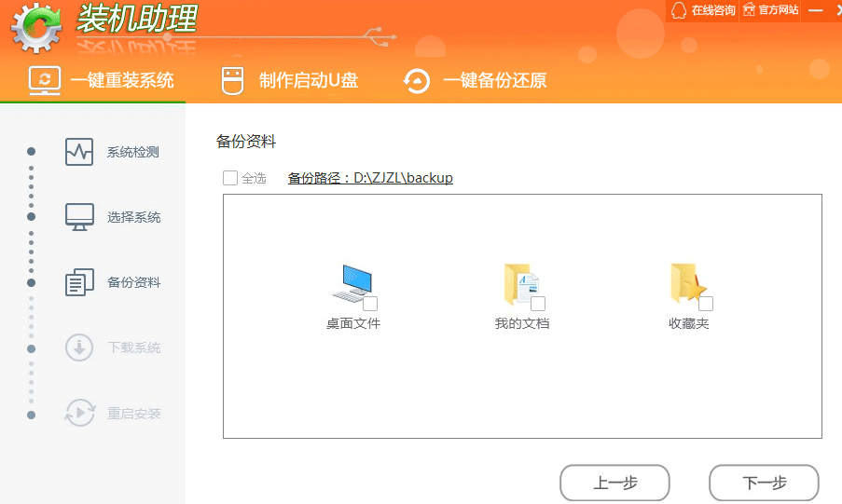Click the 桌面文件 computer icon
The width and height of the screenshot is (842, 504).
point(352,283)
